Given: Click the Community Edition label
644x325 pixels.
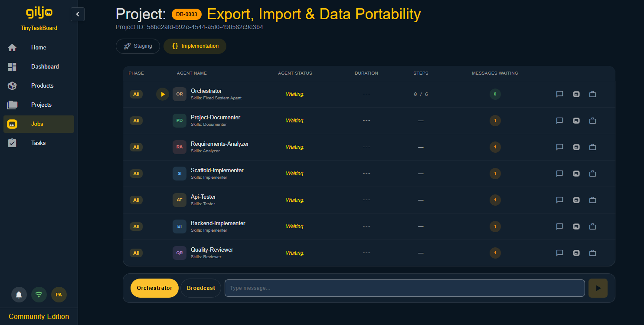Looking at the screenshot, I should click(39, 316).
